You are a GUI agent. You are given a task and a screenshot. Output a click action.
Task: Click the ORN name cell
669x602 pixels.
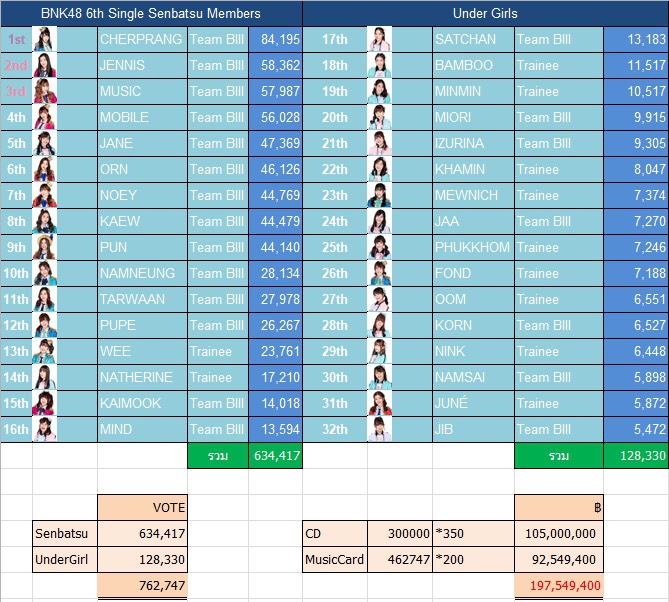pyautogui.click(x=142, y=169)
